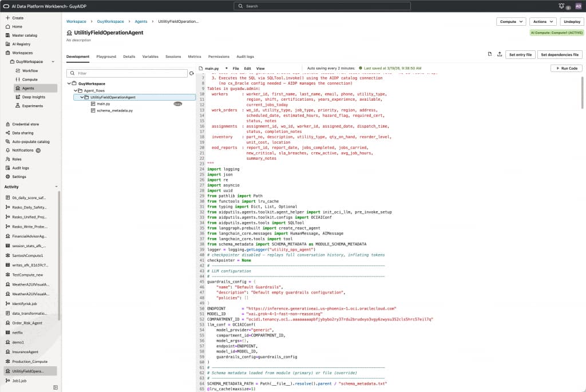This screenshot has width=586, height=392.
Task: Click Set dependencies file button
Action: pos(560,54)
